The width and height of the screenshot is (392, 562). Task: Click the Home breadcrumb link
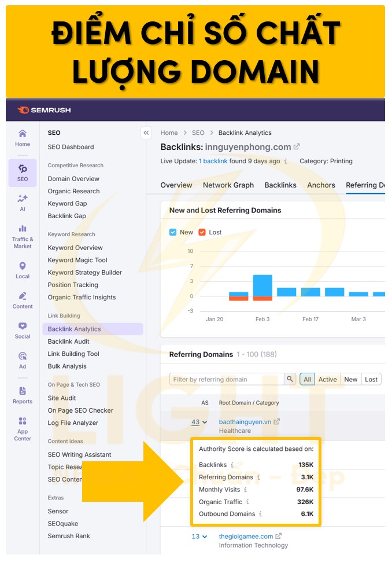(x=169, y=133)
